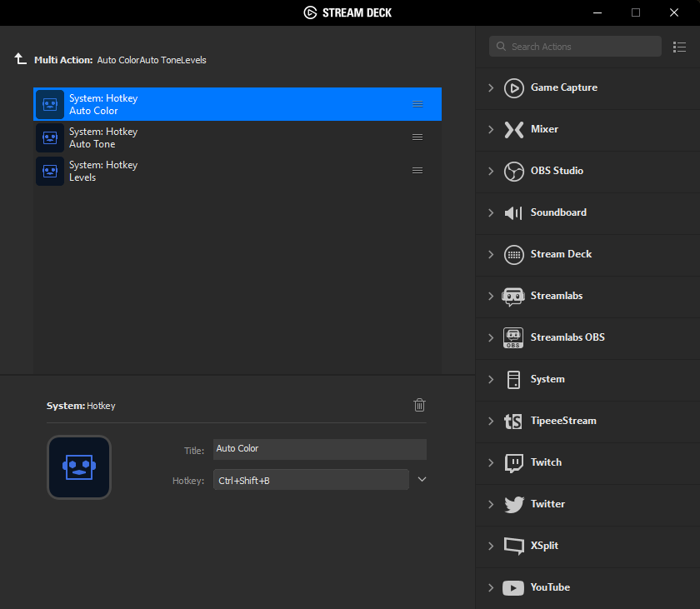Click the large robot hotkey icon preview
The image size is (700, 609).
point(79,467)
